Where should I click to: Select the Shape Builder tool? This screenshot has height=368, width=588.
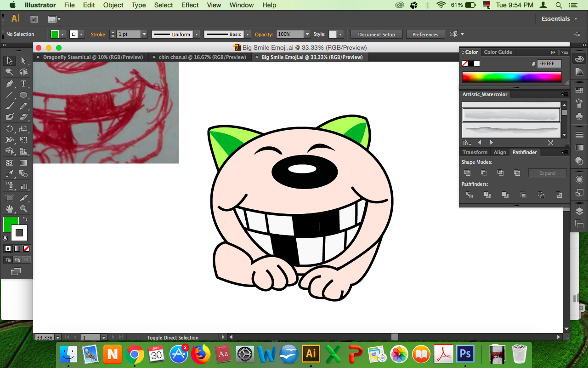click(10, 151)
